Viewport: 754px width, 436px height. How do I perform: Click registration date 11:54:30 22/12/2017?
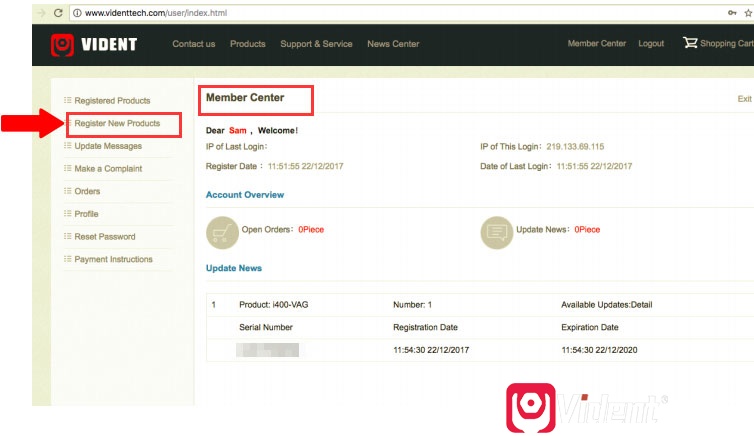pos(431,350)
